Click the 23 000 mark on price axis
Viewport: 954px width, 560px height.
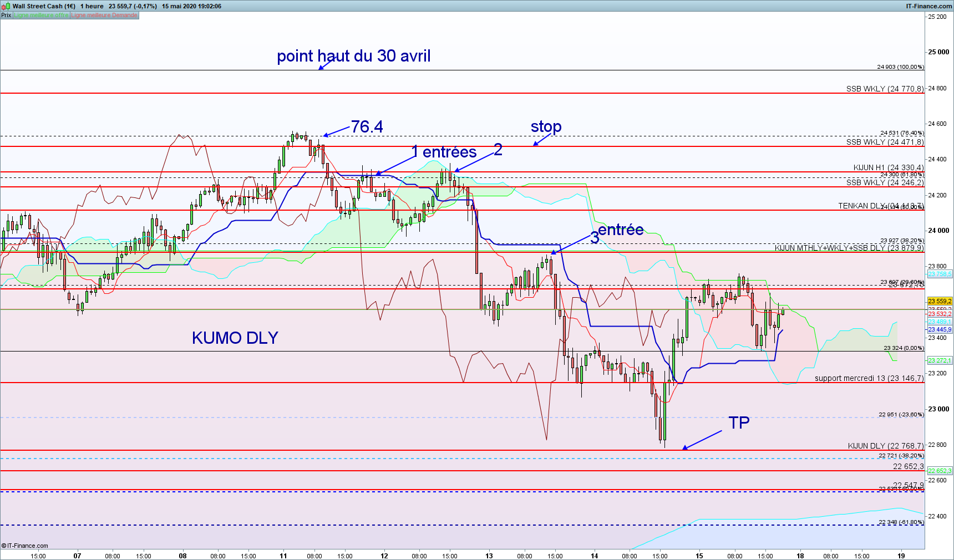(938, 409)
